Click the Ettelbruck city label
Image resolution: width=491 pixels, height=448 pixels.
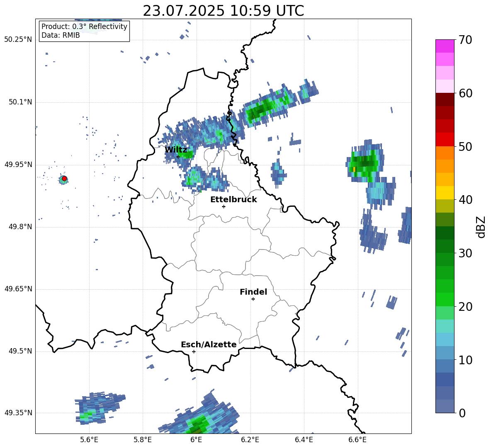click(x=233, y=200)
